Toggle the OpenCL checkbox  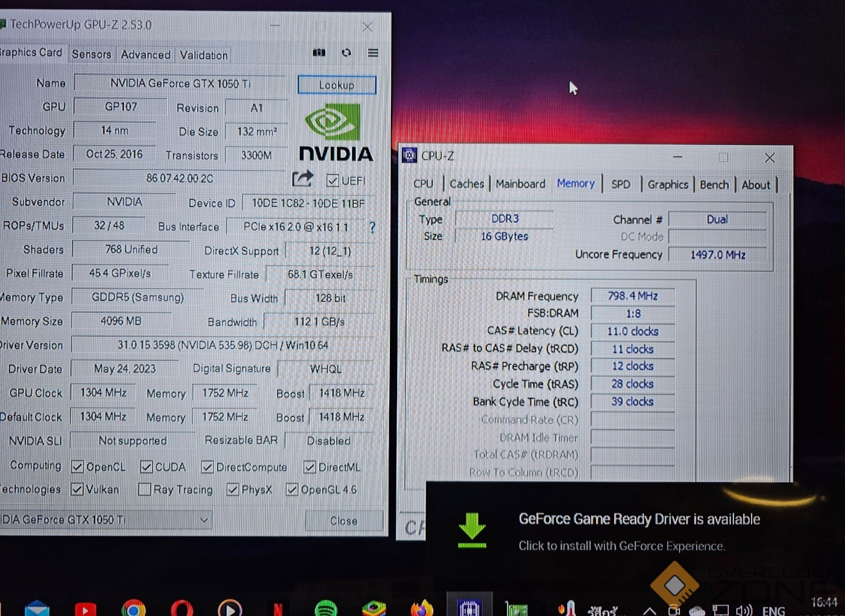[x=77, y=467]
